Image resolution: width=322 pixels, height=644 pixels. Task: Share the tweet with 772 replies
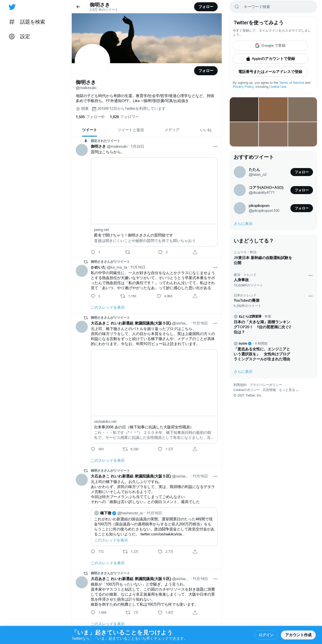click(195, 552)
